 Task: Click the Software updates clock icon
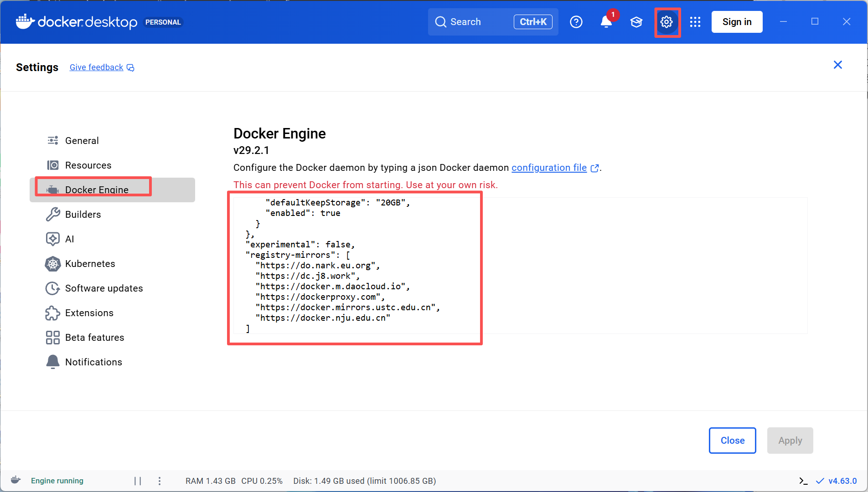[x=53, y=288]
